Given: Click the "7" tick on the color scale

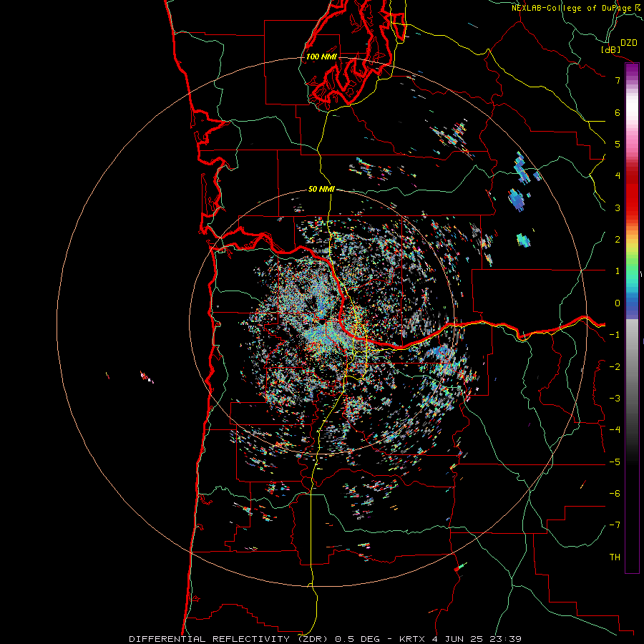Looking at the screenshot, I should click(618, 80).
